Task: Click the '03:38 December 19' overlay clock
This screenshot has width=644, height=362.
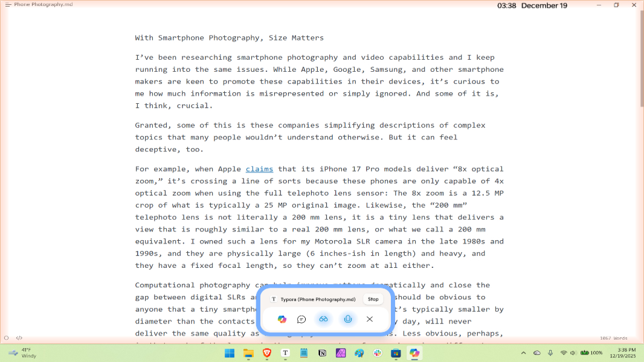Action: [532, 6]
